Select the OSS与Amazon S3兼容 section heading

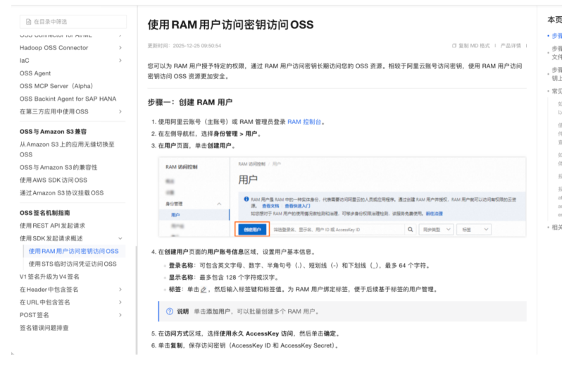(54, 132)
